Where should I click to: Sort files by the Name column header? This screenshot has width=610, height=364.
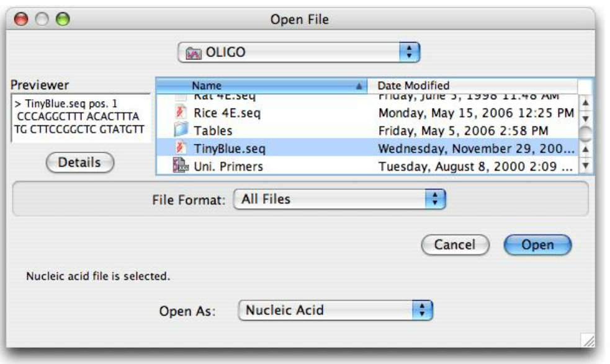(261, 86)
